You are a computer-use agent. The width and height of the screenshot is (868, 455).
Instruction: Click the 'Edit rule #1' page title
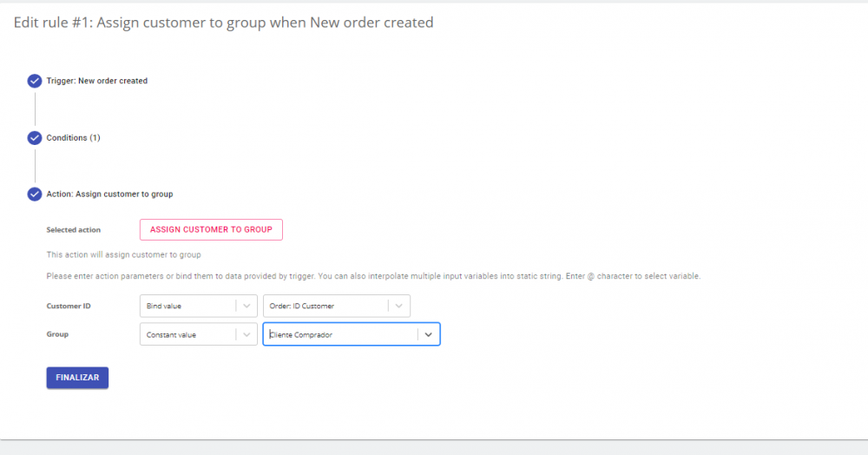pyautogui.click(x=223, y=23)
